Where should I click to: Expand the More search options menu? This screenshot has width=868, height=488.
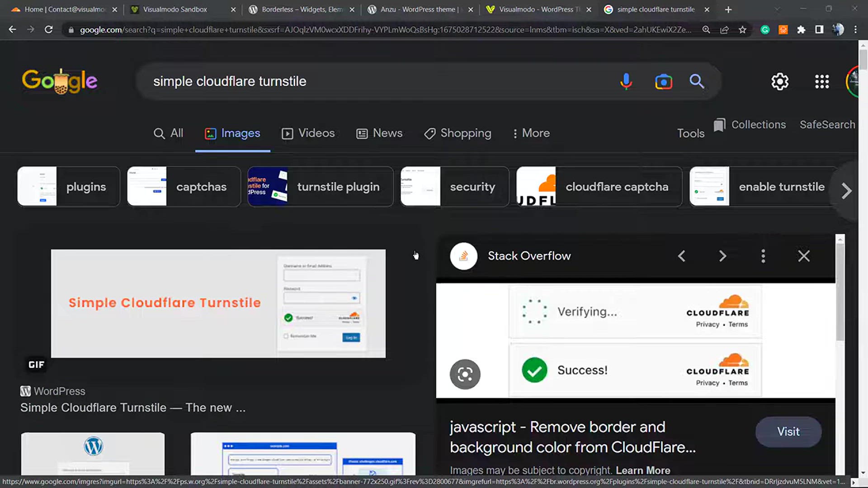coord(531,133)
